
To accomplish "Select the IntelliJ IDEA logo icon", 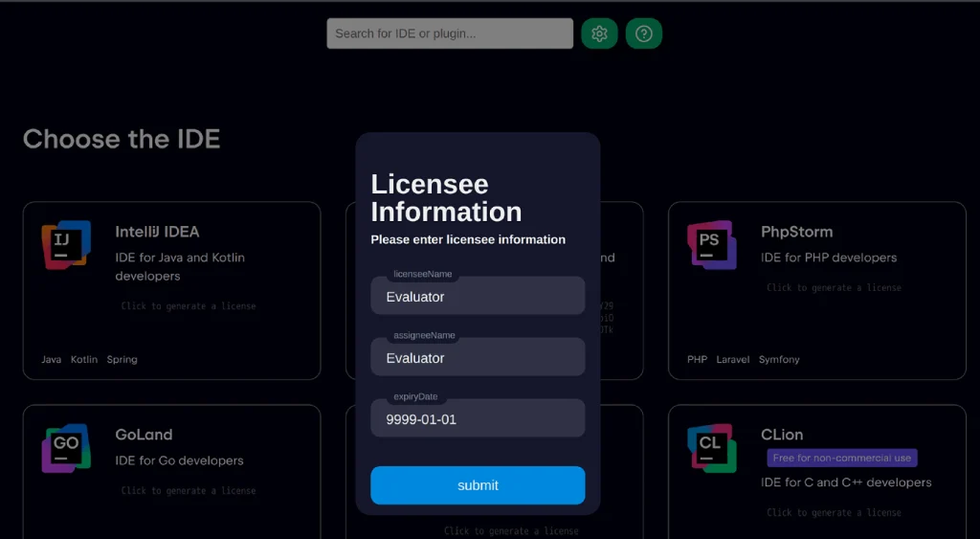I will [x=66, y=244].
